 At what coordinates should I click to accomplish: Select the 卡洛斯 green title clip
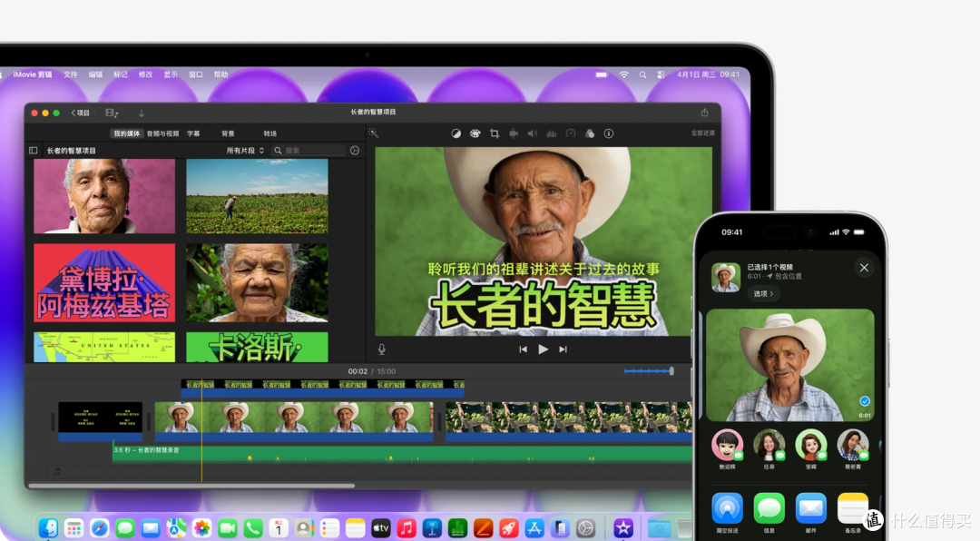(x=257, y=347)
